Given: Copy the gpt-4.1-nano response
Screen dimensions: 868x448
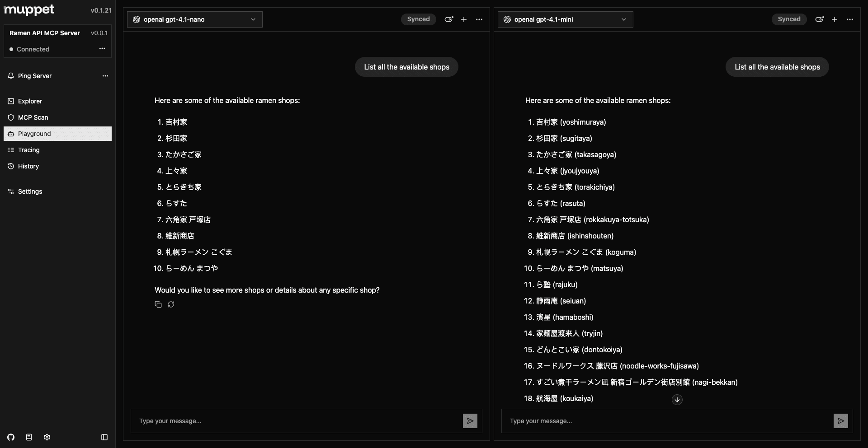Looking at the screenshot, I should click(158, 304).
